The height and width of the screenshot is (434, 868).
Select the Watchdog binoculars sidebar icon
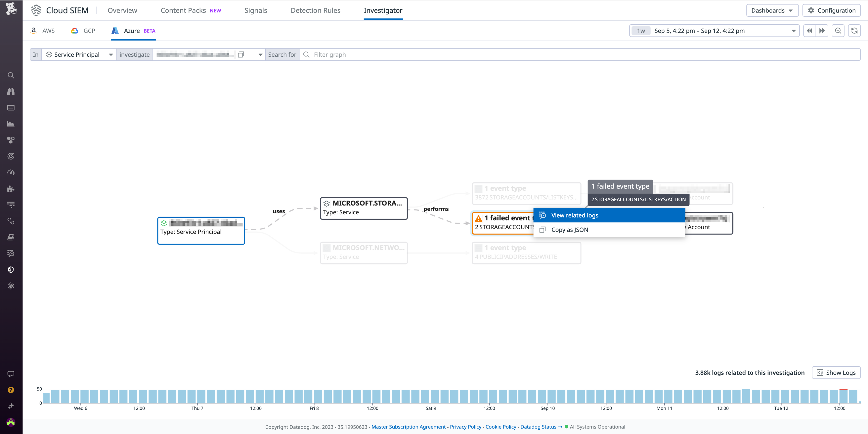11,91
